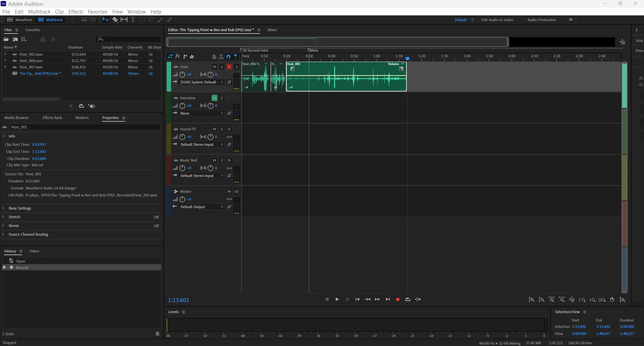Viewport: 644px width, 346px height.
Task: Unmute the Interview track
Action: click(214, 98)
